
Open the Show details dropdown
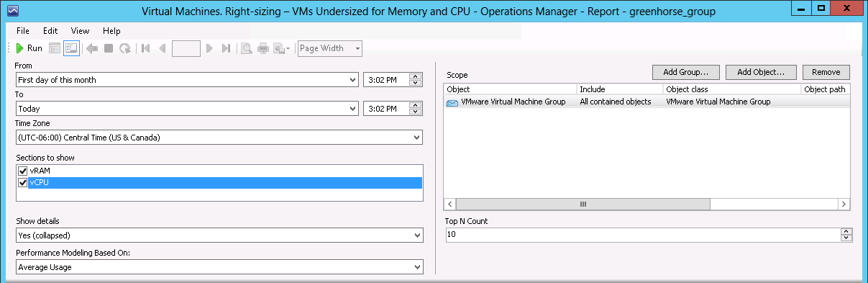418,235
